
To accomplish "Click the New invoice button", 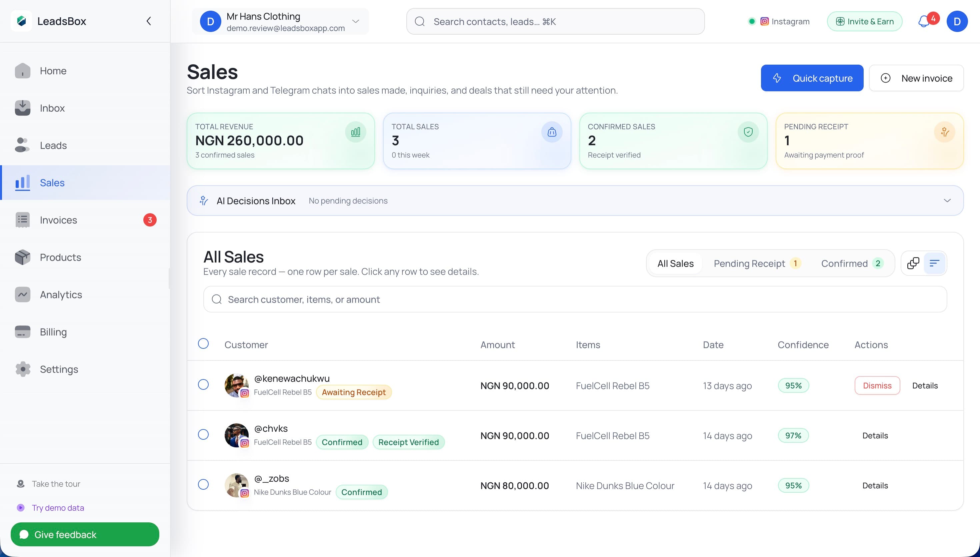I will click(x=916, y=78).
